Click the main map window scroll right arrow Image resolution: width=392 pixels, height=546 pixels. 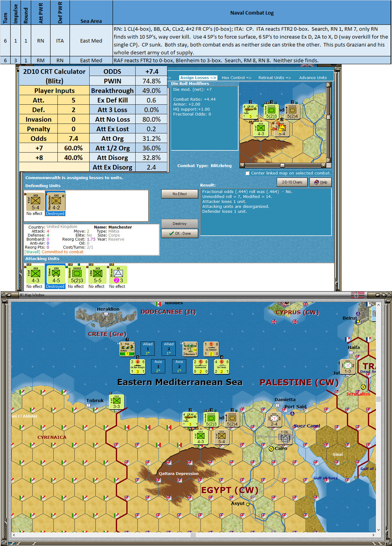click(x=373, y=535)
